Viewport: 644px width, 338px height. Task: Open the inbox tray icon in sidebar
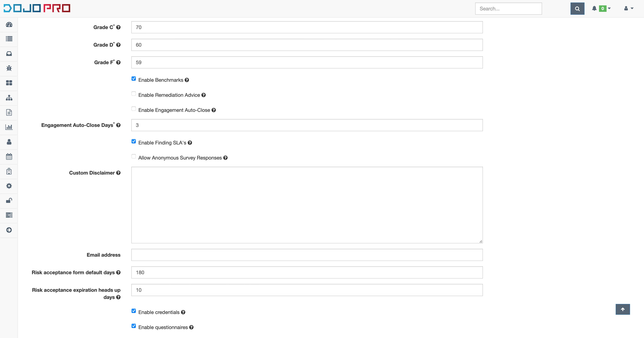tap(9, 54)
